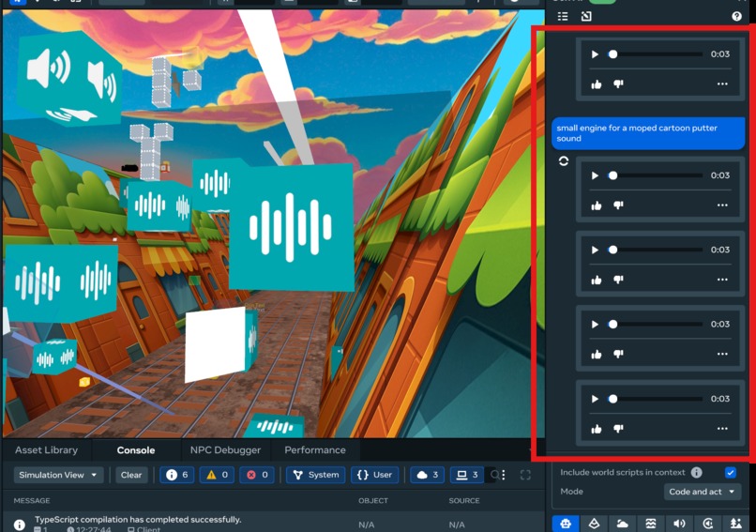Open more options for first clip below prompt
The height and width of the screenshot is (532, 756).
[722, 205]
